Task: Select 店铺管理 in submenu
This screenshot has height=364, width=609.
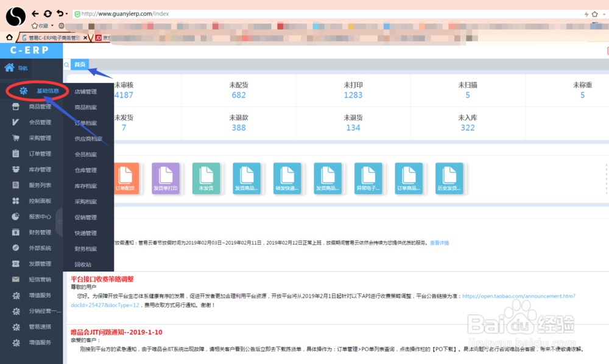Action: (x=86, y=91)
